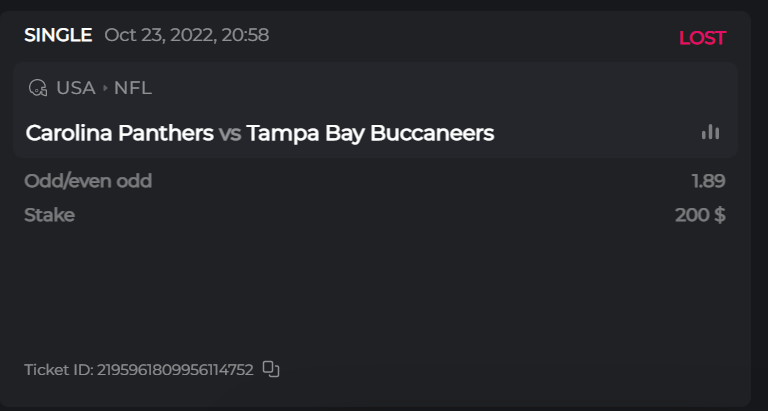The height and width of the screenshot is (411, 768).
Task: Select the SINGLE bet type label
Action: (x=58, y=36)
